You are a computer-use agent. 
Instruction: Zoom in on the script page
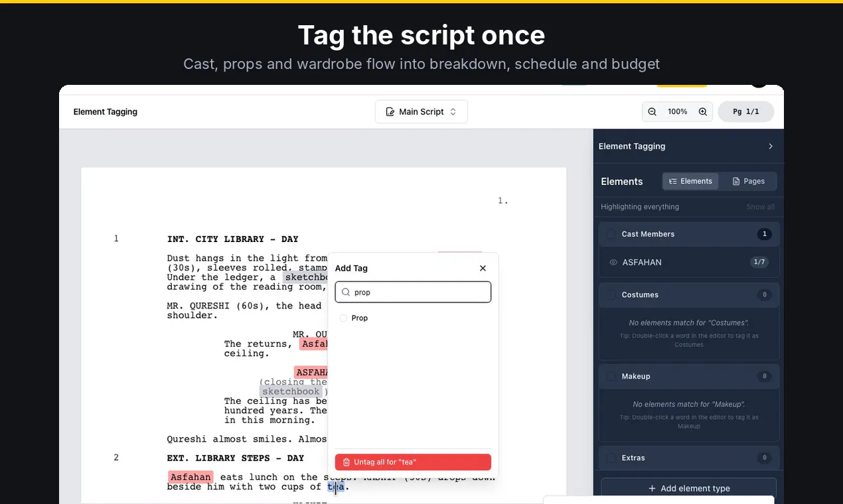click(x=703, y=112)
